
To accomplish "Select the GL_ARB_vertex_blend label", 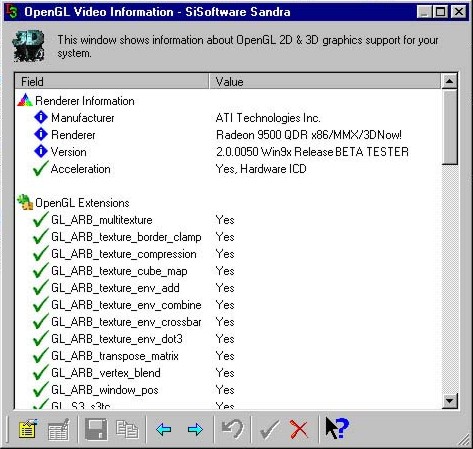I will (106, 373).
